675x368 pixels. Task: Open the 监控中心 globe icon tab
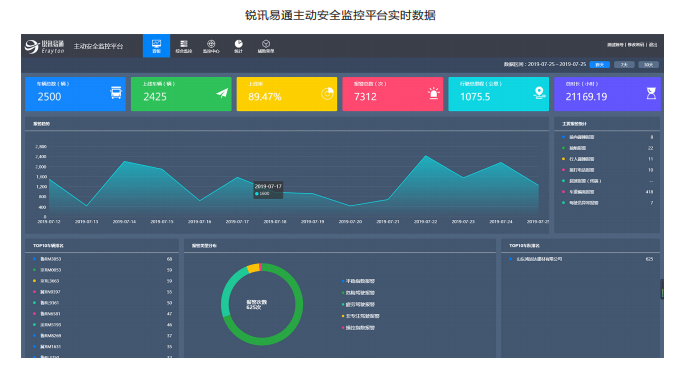click(x=211, y=46)
